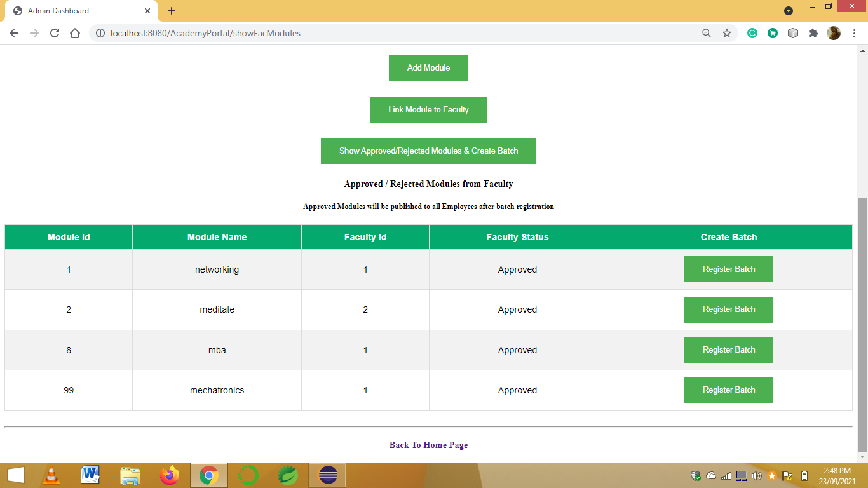Image resolution: width=868 pixels, height=488 pixels.
Task: Register Batch for mba module
Action: [x=729, y=350]
